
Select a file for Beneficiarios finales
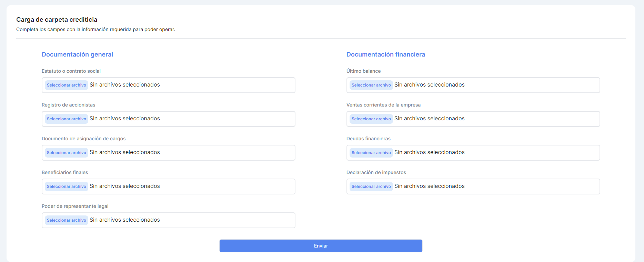(x=66, y=187)
